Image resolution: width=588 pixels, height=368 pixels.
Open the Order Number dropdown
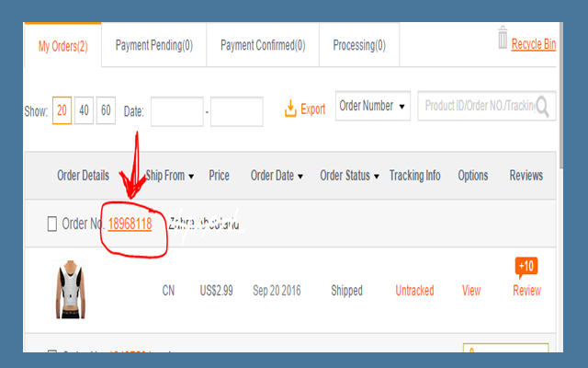coord(373,106)
